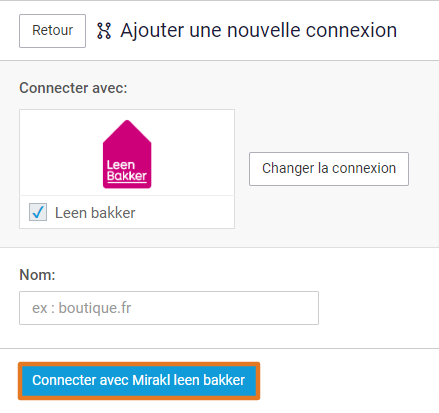Click the pink Leen Bakker house logo
Viewport: 439px width, 413px height.
[127, 154]
